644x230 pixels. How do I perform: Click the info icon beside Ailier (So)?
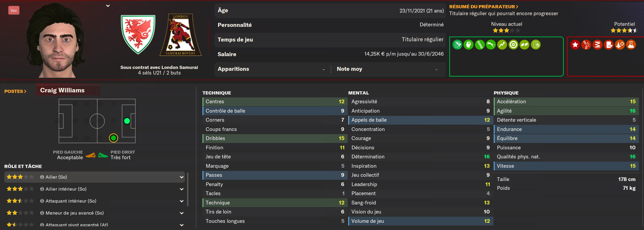click(x=42, y=177)
